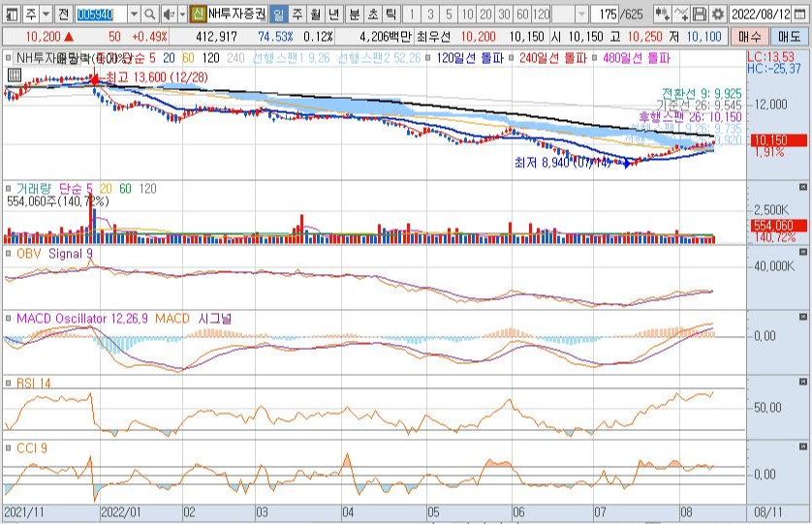Switch to the 주 weekly period tab

pos(297,14)
